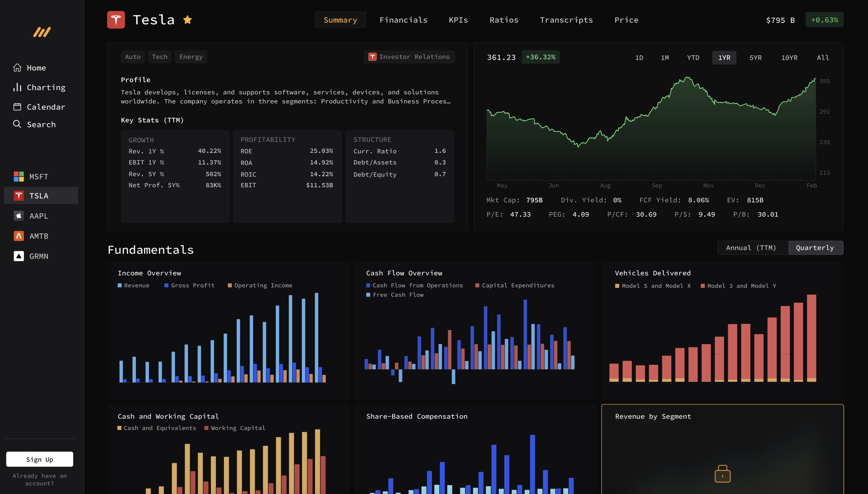The height and width of the screenshot is (494, 868).
Task: Click the +0.63% price change badge
Action: tap(824, 20)
